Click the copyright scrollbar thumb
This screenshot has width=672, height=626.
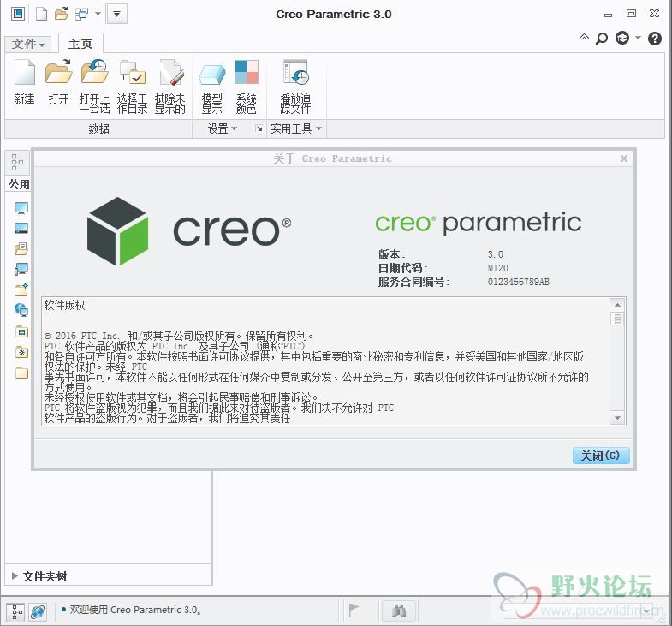click(x=617, y=319)
